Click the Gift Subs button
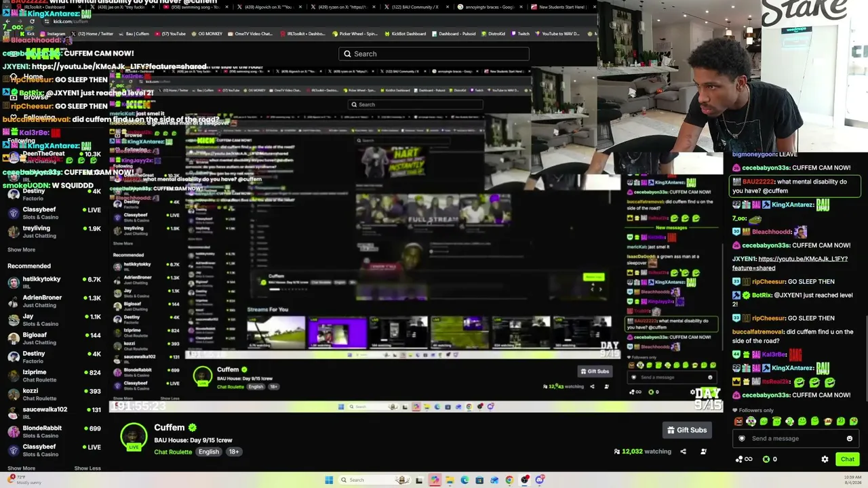 click(688, 430)
